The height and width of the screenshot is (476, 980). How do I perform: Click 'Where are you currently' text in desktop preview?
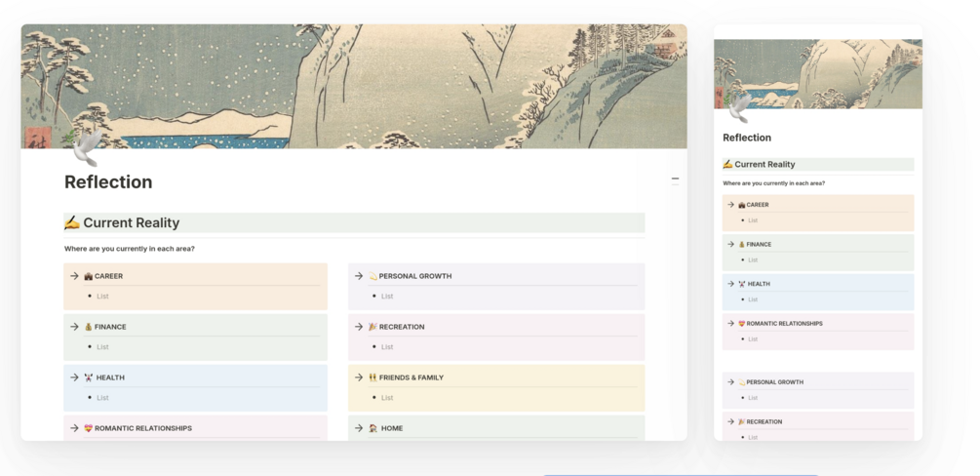130,249
